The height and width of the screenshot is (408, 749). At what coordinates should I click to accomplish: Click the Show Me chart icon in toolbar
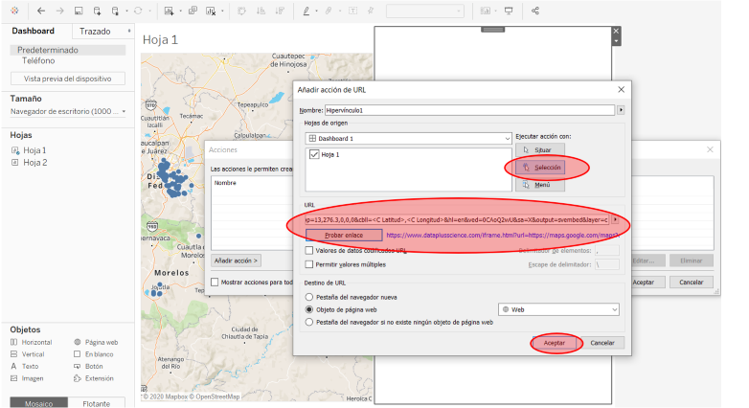point(485,11)
